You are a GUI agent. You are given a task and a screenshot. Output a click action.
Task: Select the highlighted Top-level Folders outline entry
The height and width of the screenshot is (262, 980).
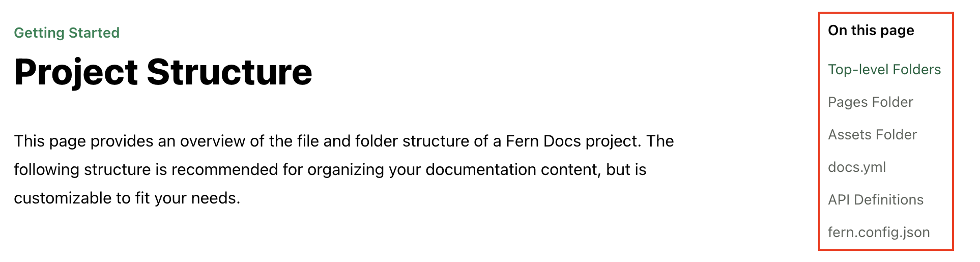884,70
